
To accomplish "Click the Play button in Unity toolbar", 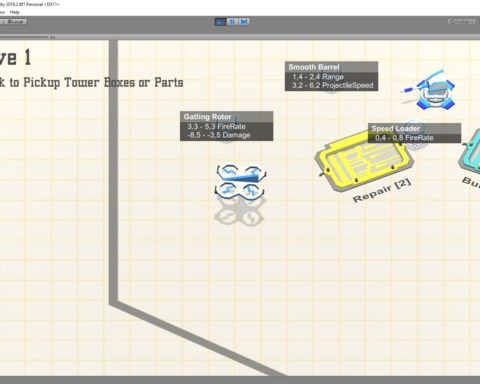I will point(220,22).
